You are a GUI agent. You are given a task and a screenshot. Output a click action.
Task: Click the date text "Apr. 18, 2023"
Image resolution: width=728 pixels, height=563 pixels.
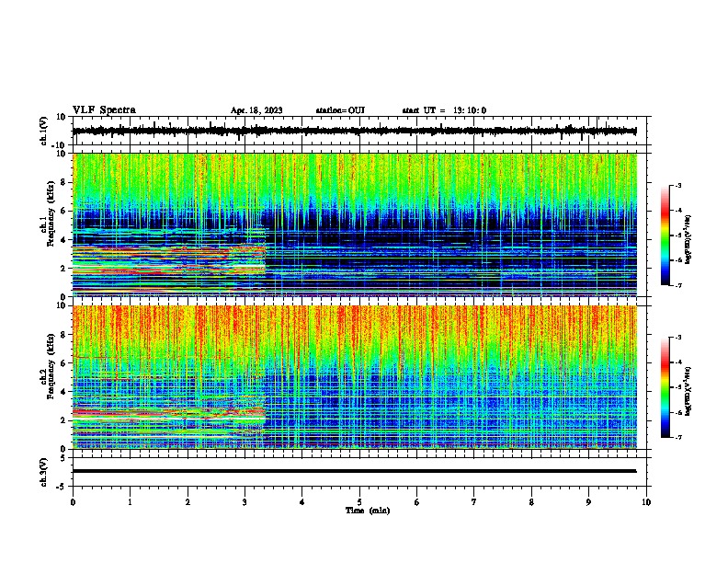click(x=256, y=110)
